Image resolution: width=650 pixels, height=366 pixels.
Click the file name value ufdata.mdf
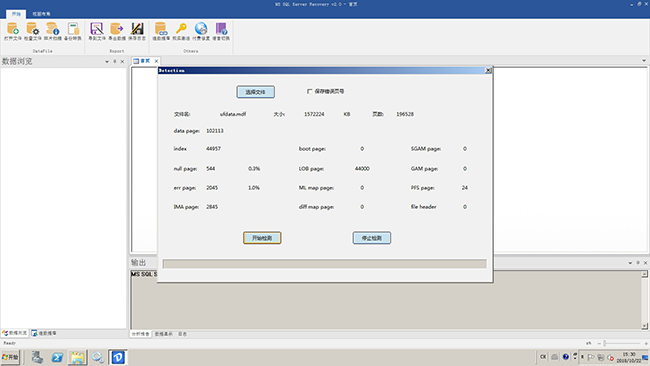[x=233, y=114]
